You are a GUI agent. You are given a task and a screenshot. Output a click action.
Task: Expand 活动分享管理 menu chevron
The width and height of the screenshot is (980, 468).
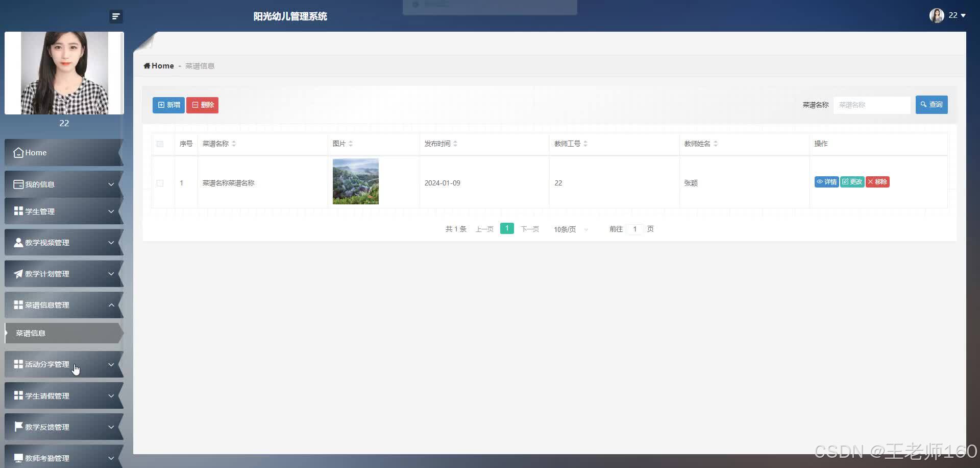(x=111, y=364)
